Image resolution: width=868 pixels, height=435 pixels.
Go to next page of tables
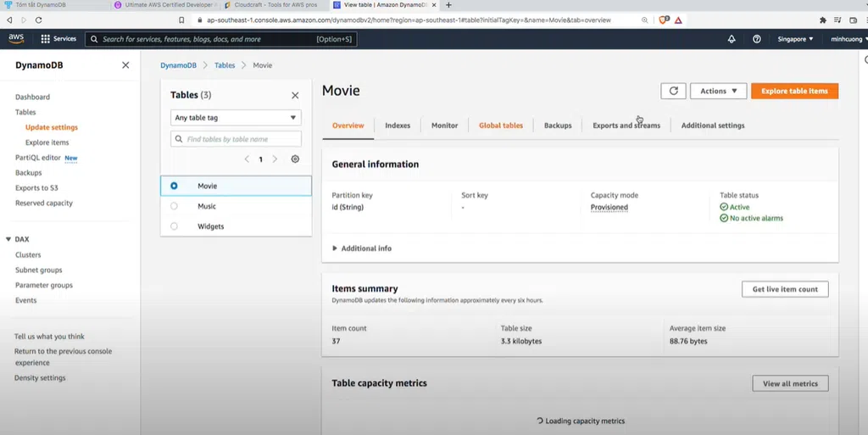[x=275, y=159]
